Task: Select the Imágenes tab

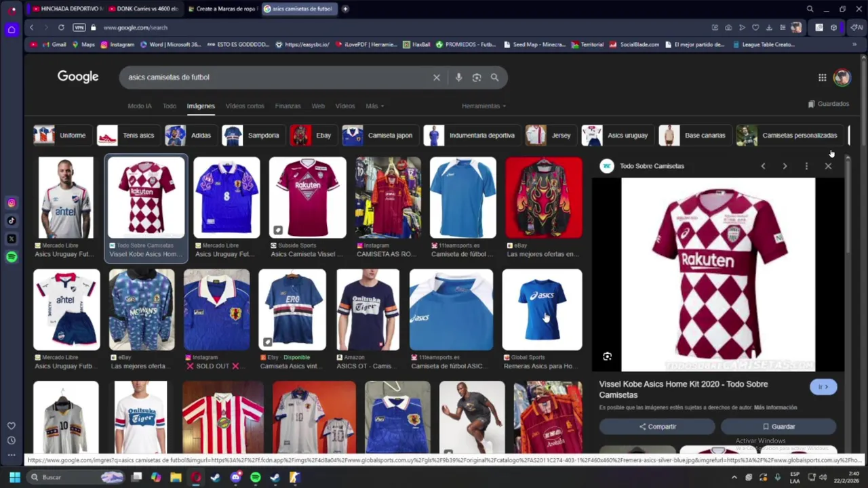Action: 201,106
